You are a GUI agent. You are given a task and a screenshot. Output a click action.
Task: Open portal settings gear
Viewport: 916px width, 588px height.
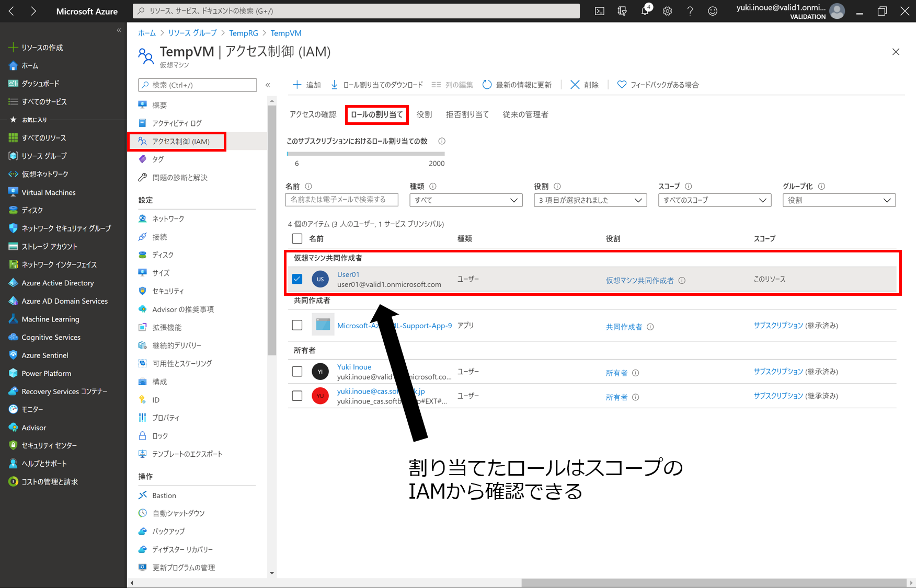pos(668,11)
